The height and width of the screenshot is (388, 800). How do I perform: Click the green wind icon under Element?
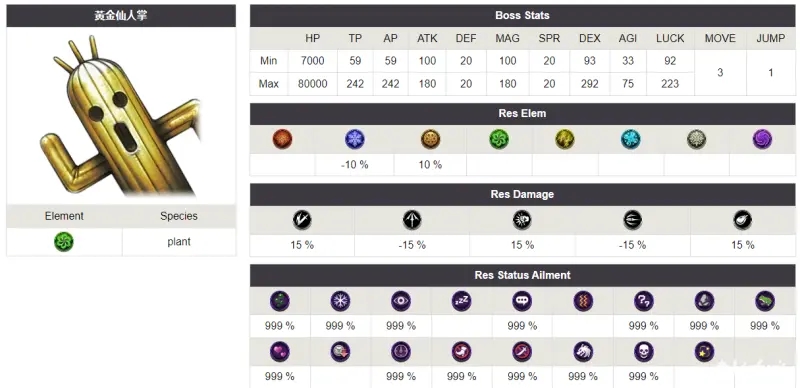[64, 241]
